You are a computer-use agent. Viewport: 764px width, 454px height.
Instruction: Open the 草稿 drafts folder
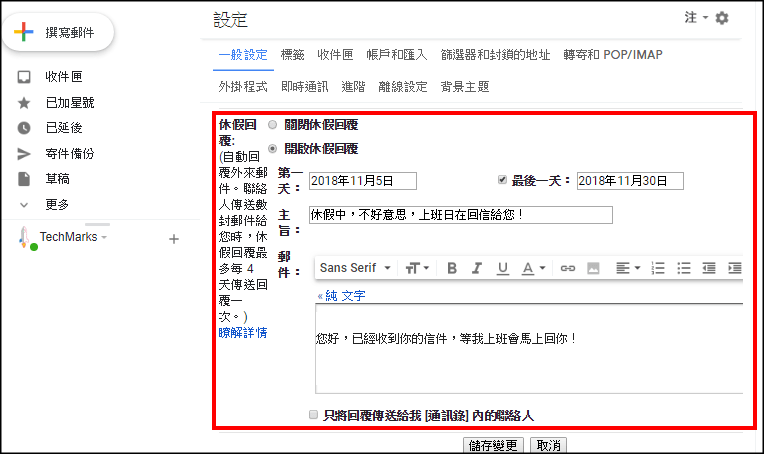[57, 179]
